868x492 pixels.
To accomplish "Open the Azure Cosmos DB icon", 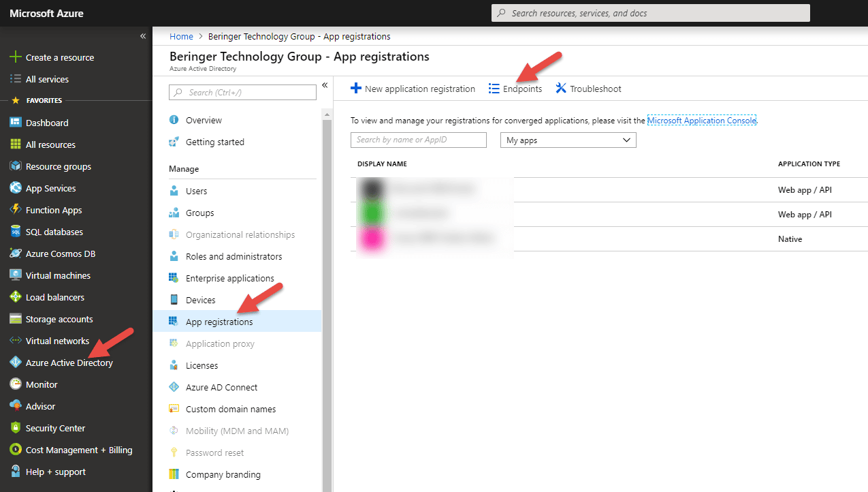I will coord(15,253).
